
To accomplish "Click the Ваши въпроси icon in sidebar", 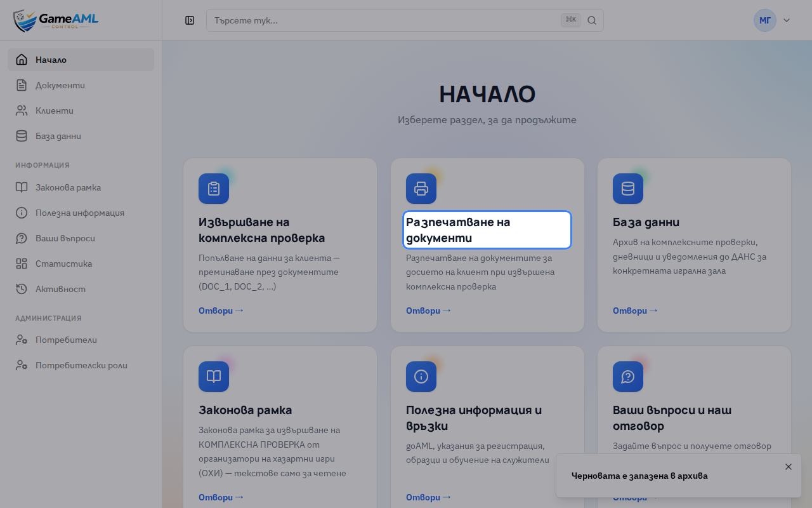I will coord(22,238).
